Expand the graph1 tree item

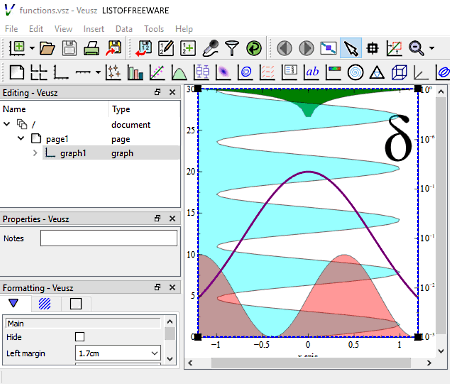(x=35, y=153)
